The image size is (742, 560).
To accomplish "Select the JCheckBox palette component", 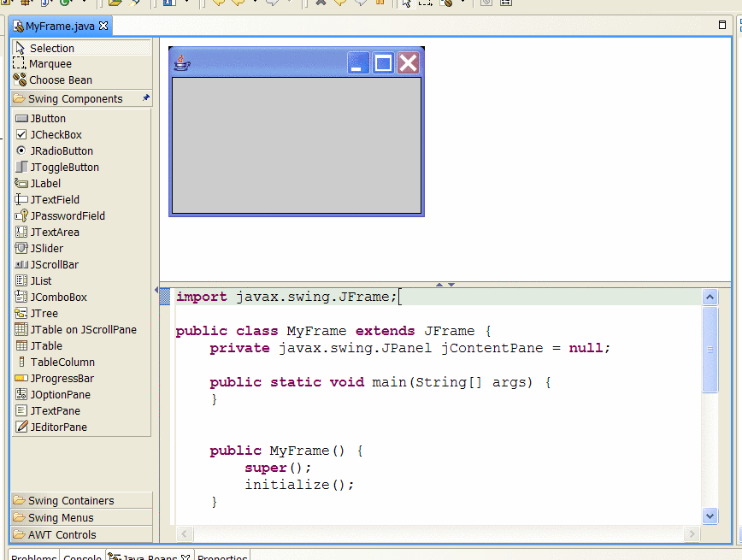I will [56, 135].
